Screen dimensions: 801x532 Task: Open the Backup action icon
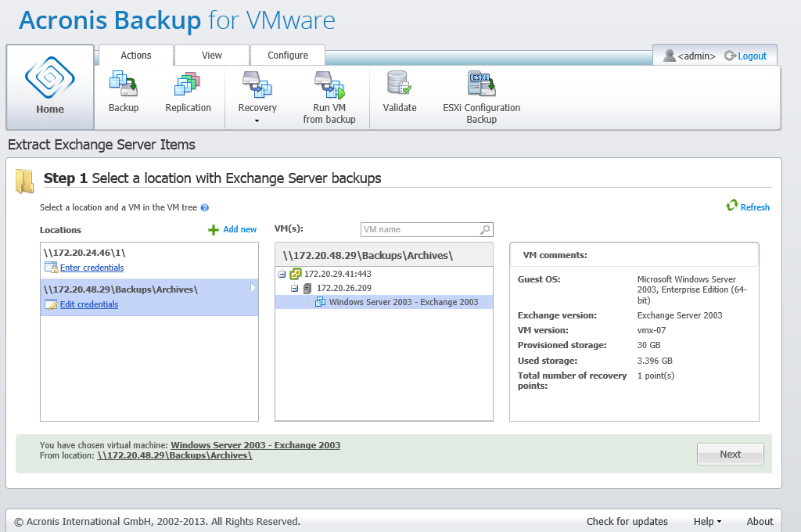pyautogui.click(x=124, y=84)
